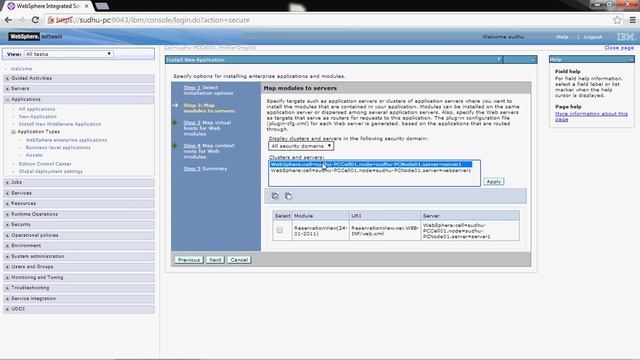This screenshot has height=360, width=640.
Task: Close the WebSphere Integrated Solutions tab
Action: 87,6
